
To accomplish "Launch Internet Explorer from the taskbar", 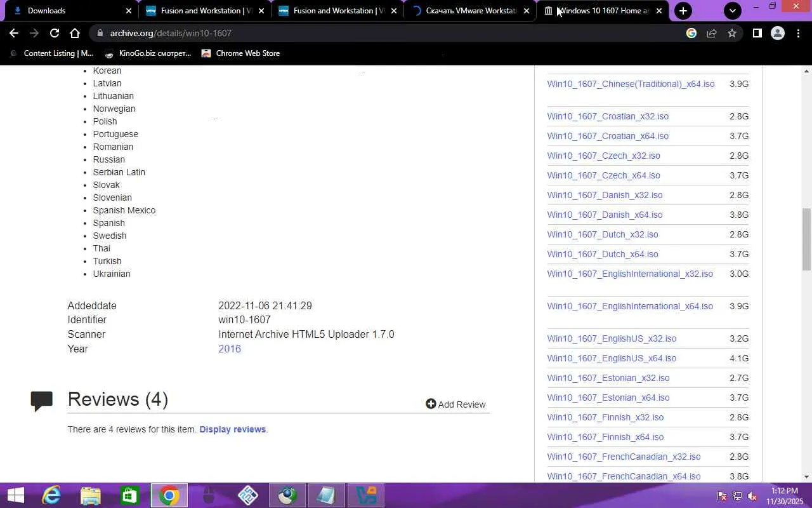I will (51, 495).
